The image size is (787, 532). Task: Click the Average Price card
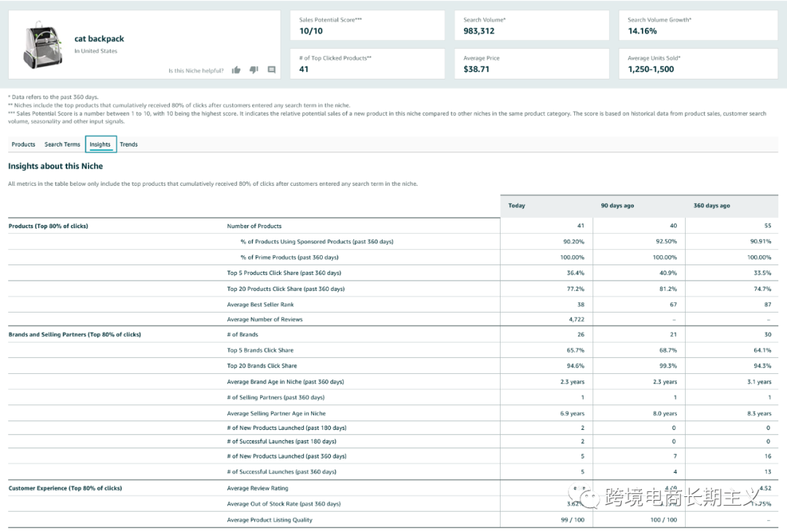pyautogui.click(x=531, y=64)
